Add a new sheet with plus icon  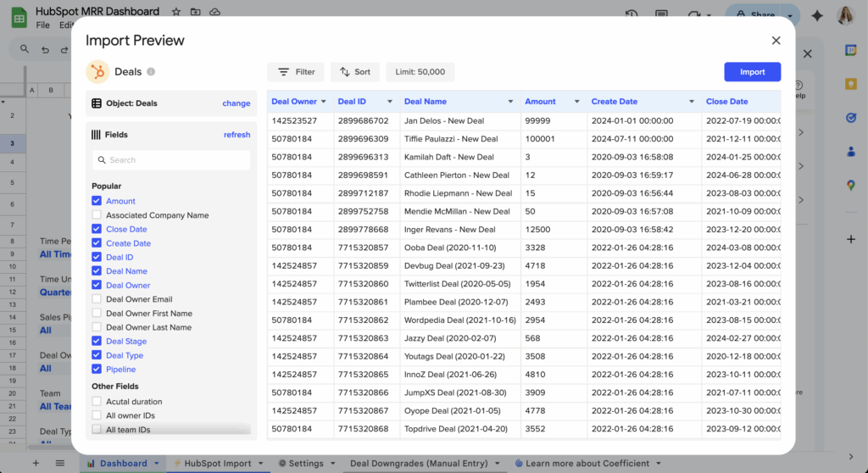(36, 463)
